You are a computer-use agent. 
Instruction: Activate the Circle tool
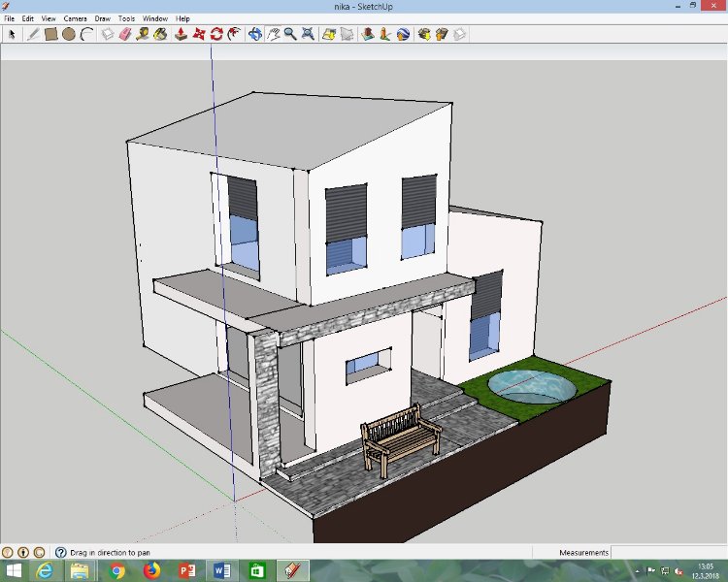[x=69, y=34]
